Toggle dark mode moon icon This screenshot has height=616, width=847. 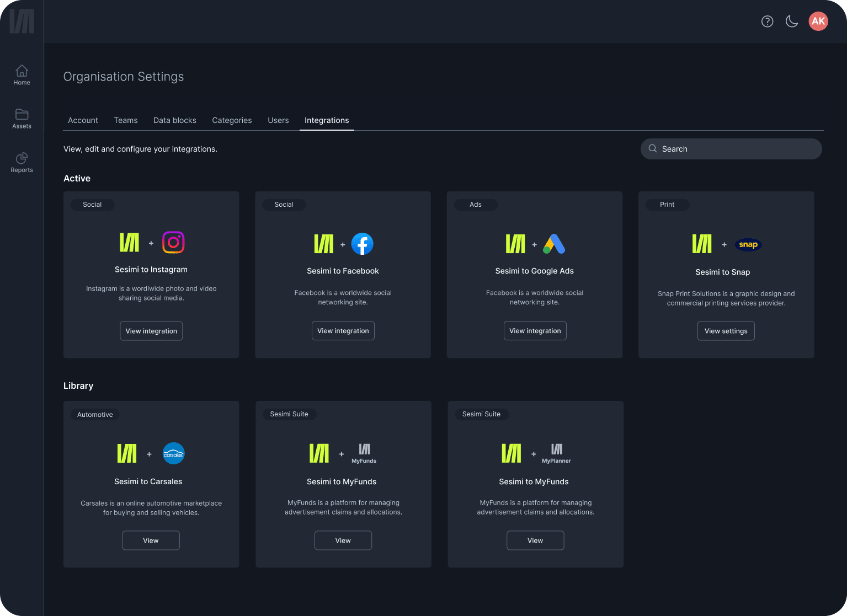[x=792, y=22]
